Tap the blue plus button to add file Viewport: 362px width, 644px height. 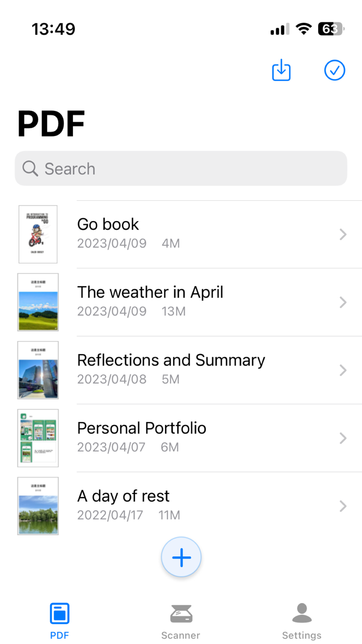click(x=181, y=558)
